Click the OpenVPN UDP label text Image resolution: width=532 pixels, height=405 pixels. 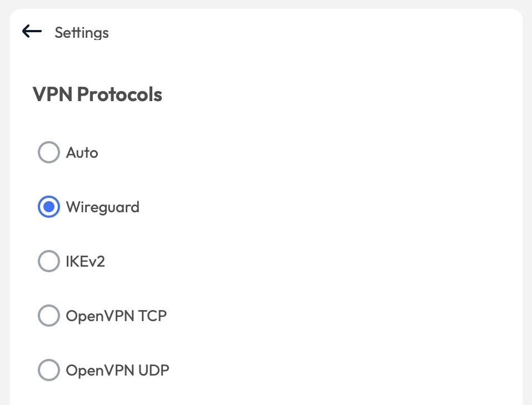[117, 370]
